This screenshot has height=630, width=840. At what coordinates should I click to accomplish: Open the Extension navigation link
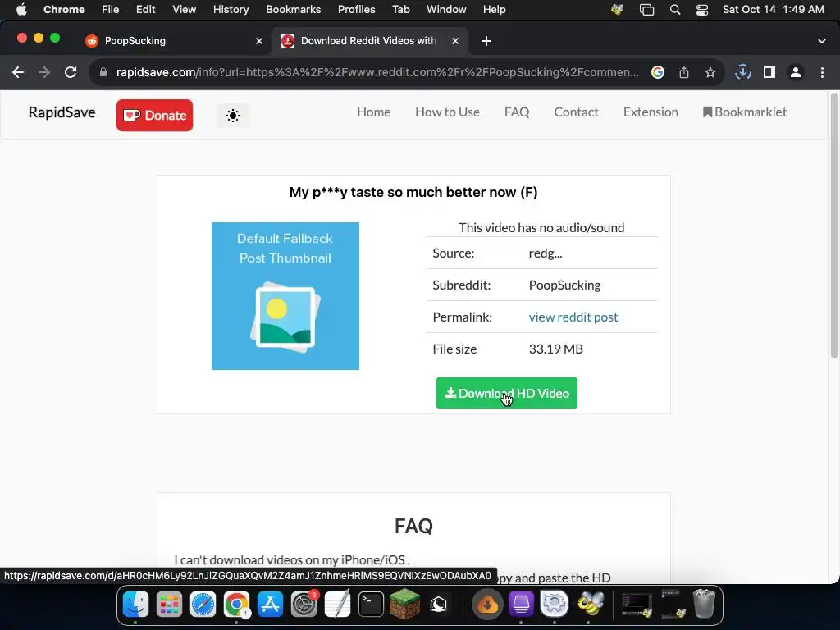(651, 112)
